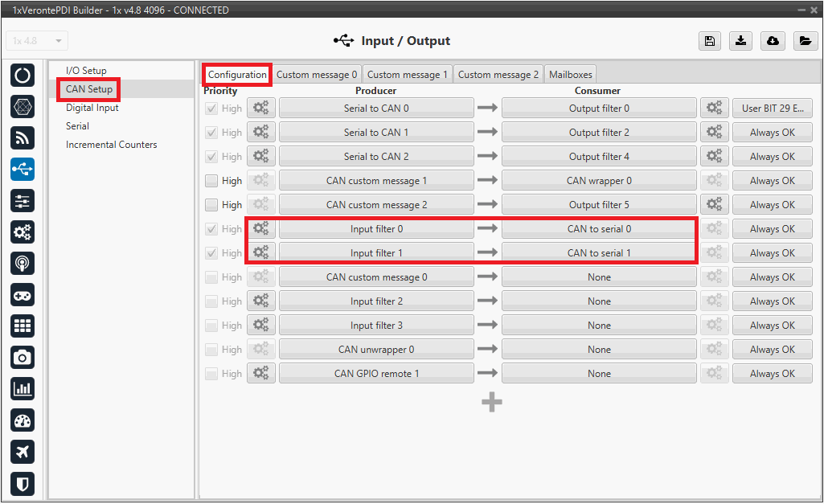Open the 1x 4.8 version dropdown
This screenshot has height=504, width=824.
click(x=38, y=41)
